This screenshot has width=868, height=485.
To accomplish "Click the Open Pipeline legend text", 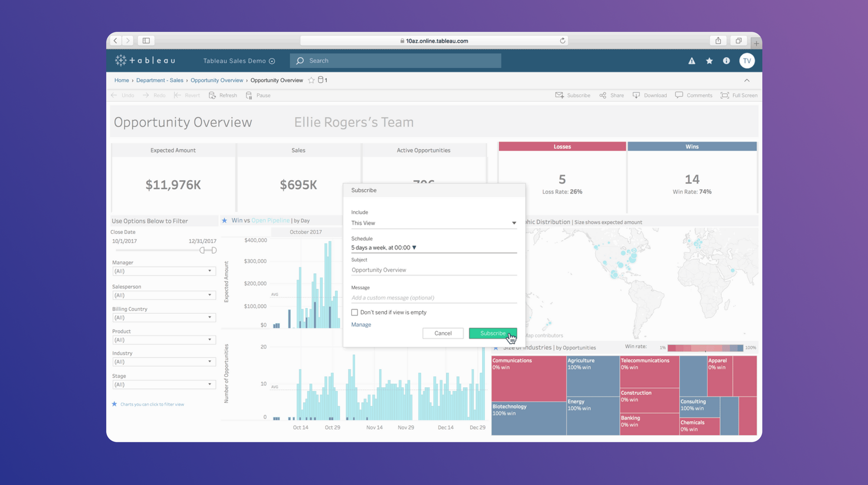I will point(270,221).
